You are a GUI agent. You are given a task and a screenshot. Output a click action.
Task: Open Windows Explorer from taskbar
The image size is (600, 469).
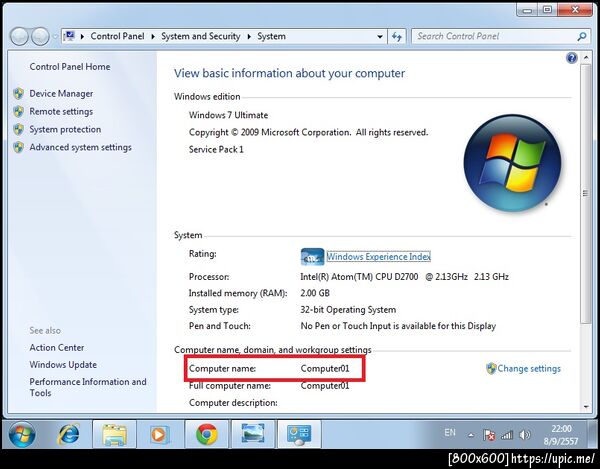coord(114,435)
